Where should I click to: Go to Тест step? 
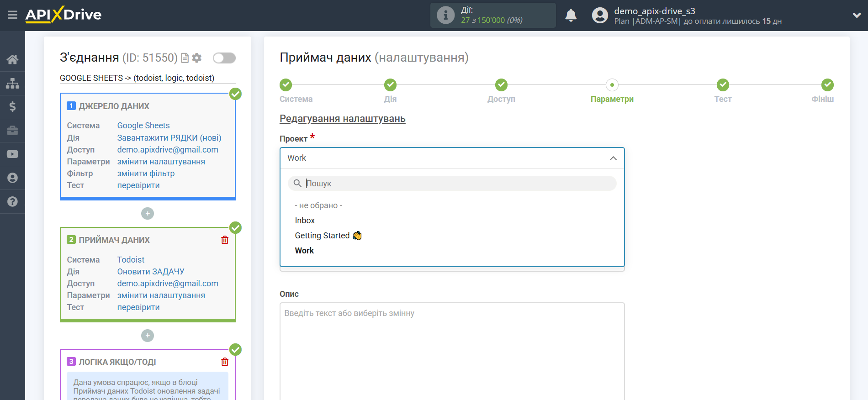click(x=723, y=85)
